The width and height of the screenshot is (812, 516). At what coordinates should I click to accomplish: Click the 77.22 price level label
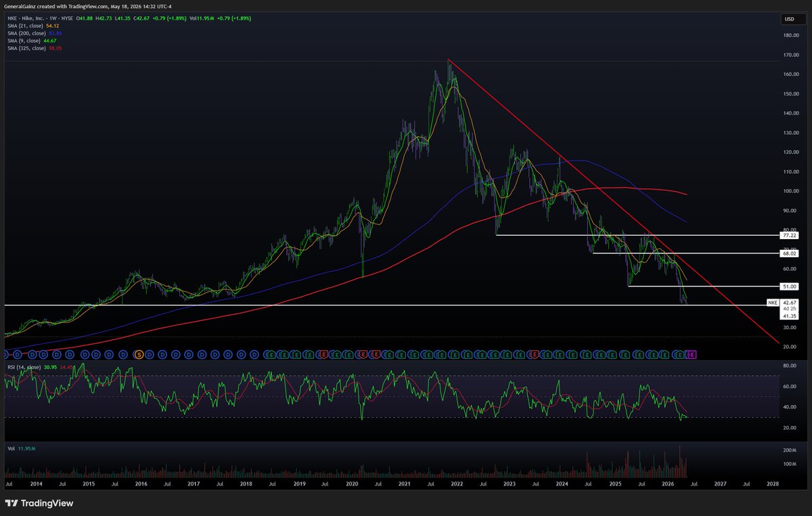coord(788,235)
